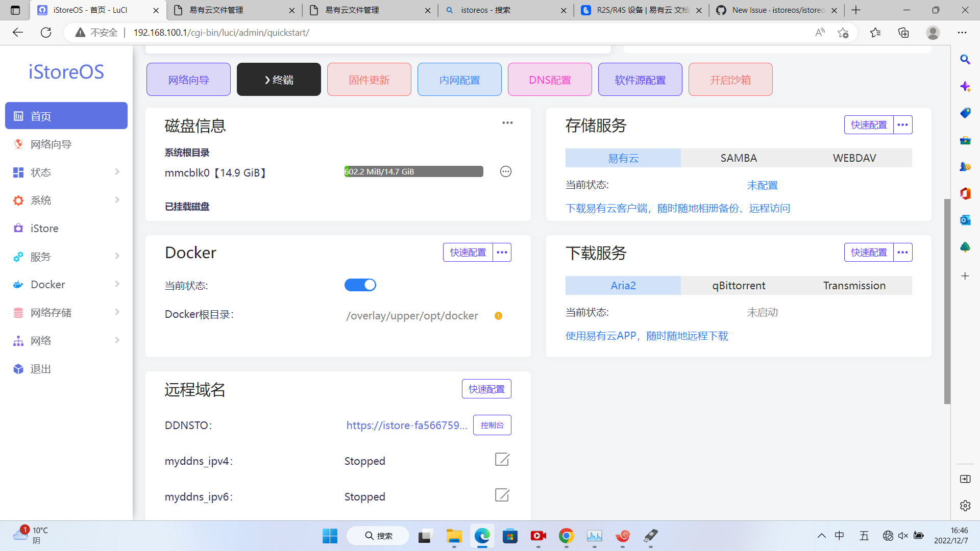Switch to the SAMBA storage tab
The image size is (980, 551).
coord(738,158)
